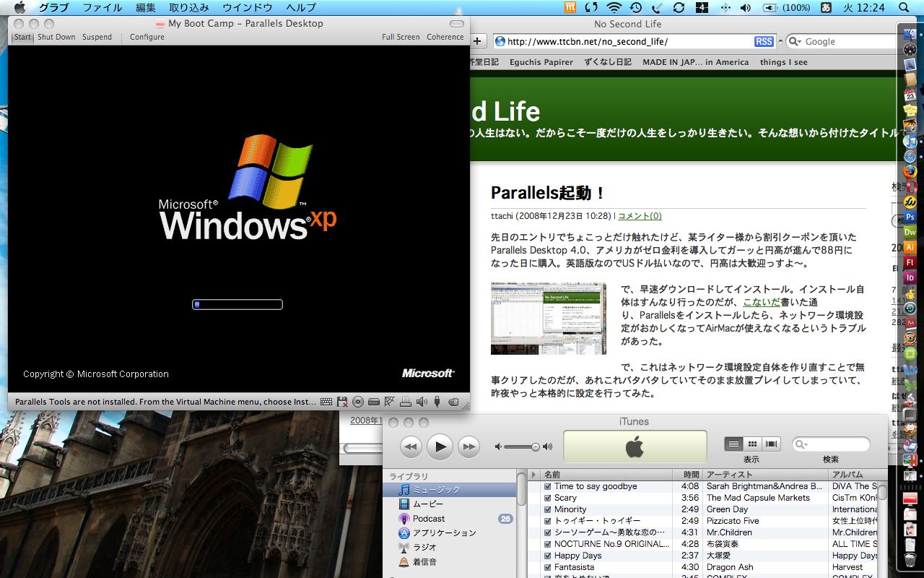Open Eguchis Papirer bookmark
Screen dimensions: 924x578
541,62
